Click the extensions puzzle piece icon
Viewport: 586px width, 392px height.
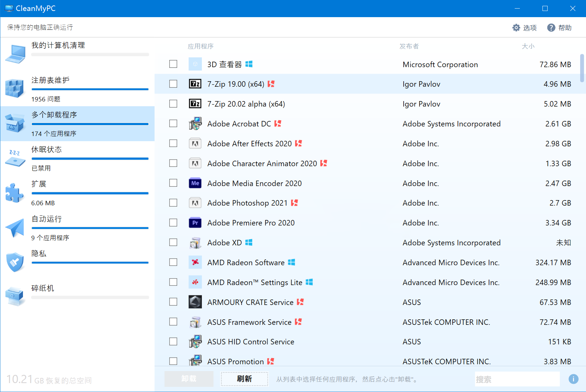tap(14, 193)
